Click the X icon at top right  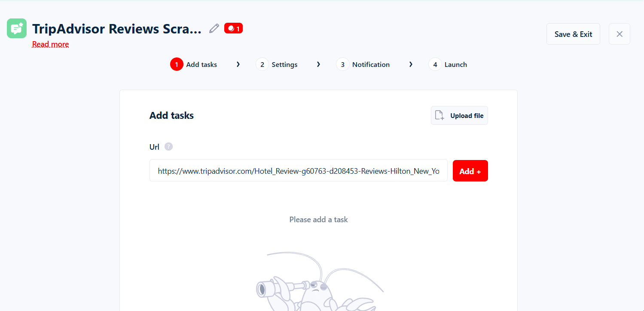click(x=619, y=33)
